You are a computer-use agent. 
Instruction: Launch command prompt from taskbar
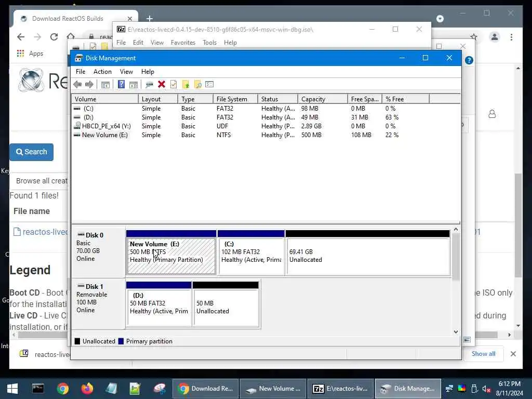(37, 389)
